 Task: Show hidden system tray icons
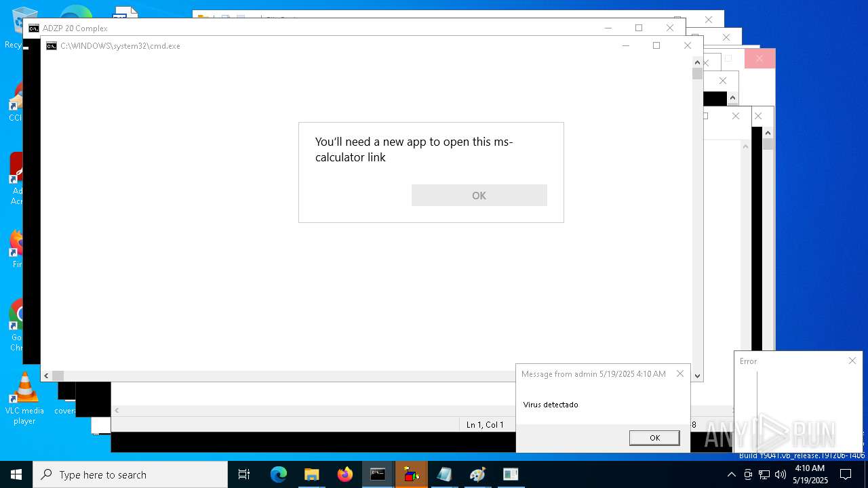(731, 474)
